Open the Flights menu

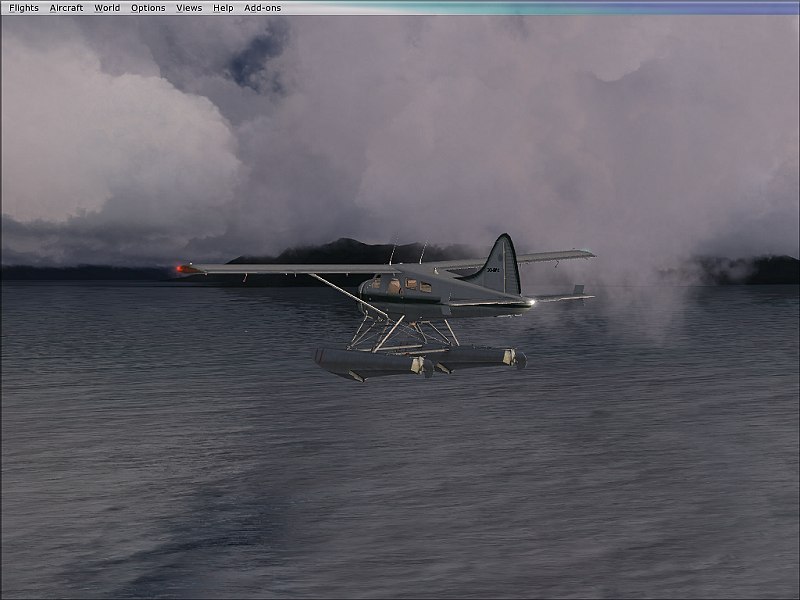coord(23,8)
